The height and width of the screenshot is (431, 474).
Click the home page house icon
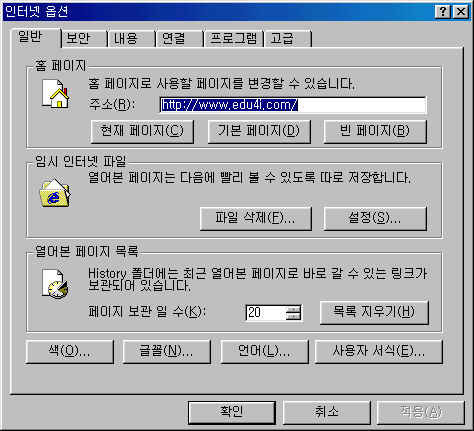click(56, 94)
